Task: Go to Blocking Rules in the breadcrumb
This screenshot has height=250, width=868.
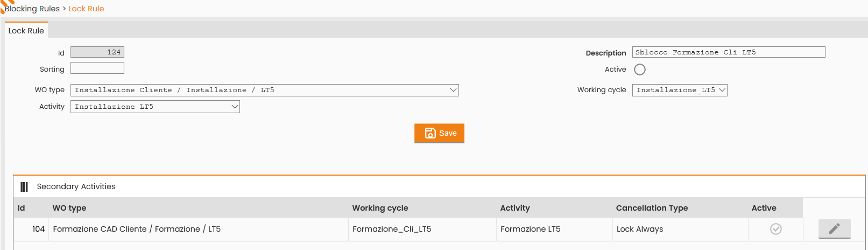Action: (x=32, y=9)
